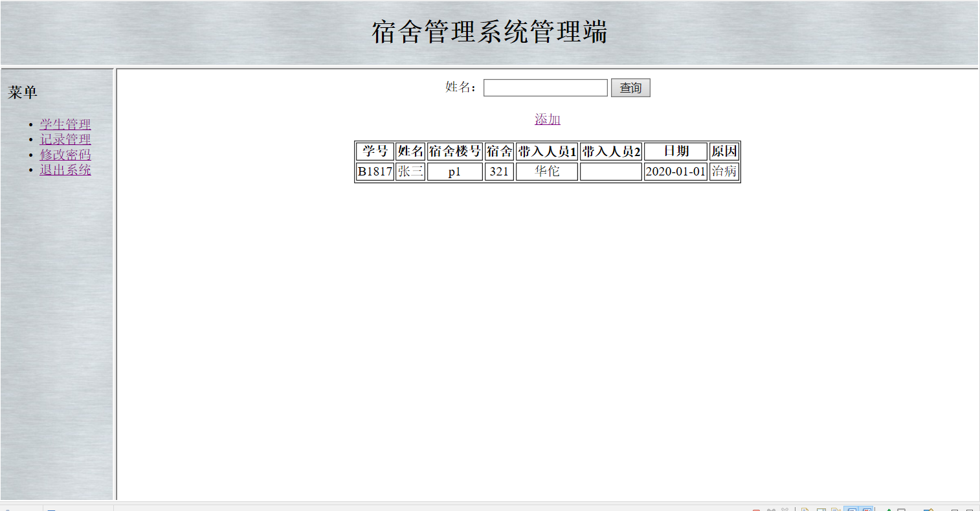980x511 pixels.
Task: Click the empty 带入人员2 cell
Action: pyautogui.click(x=610, y=171)
